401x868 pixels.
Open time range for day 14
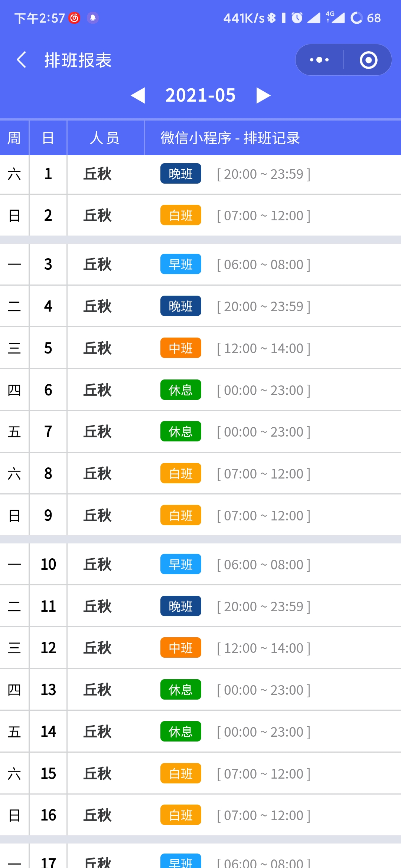pyautogui.click(x=264, y=732)
